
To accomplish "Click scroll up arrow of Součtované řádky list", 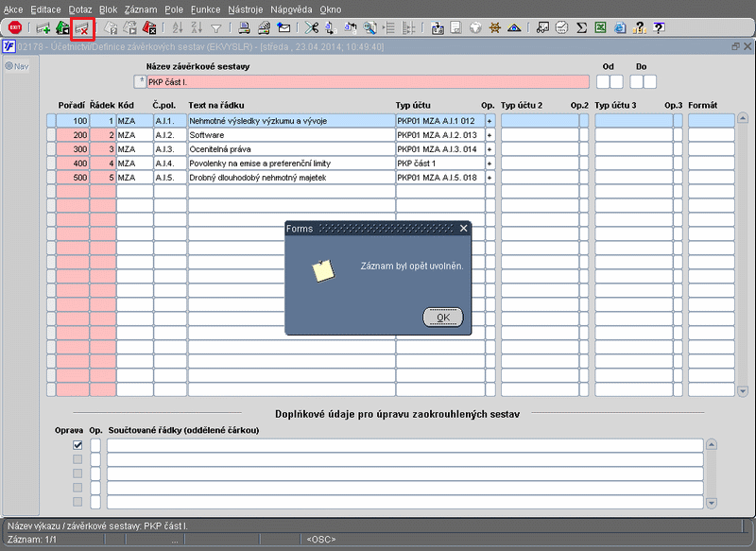I will (712, 444).
